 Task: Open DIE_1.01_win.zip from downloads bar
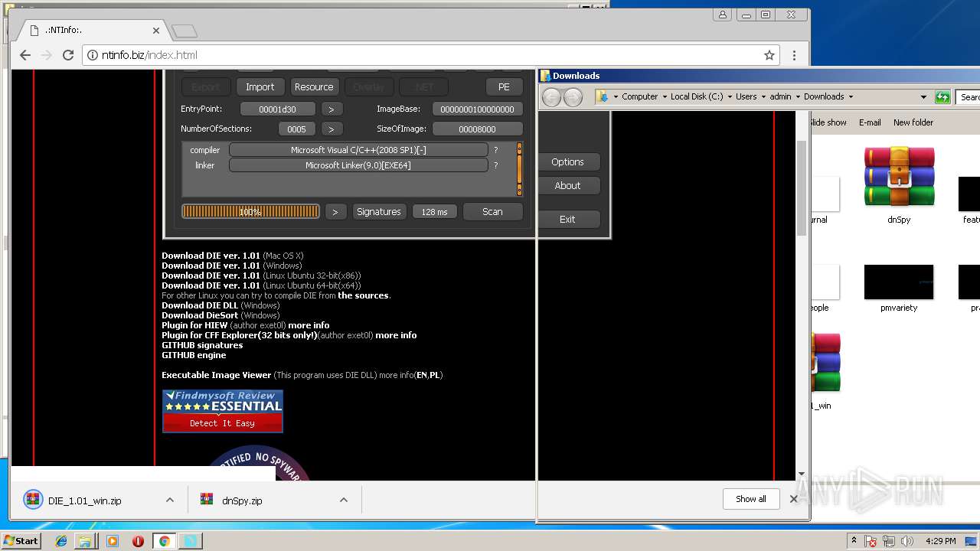click(x=84, y=500)
